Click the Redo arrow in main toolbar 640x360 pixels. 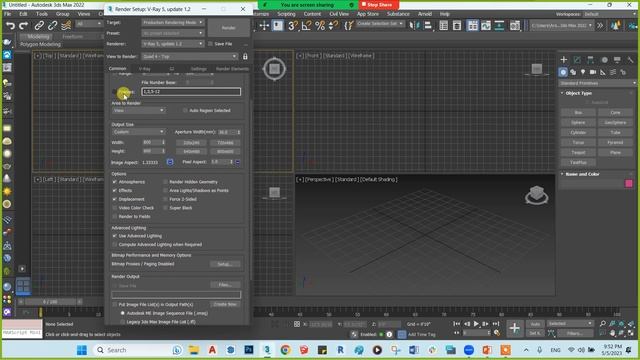24,26
